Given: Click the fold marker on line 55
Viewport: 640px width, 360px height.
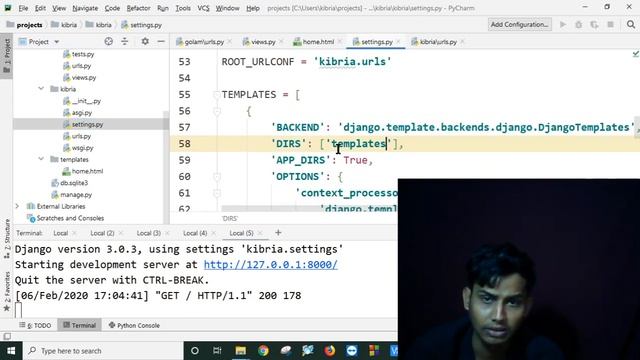Looking at the screenshot, I should click(x=217, y=95).
